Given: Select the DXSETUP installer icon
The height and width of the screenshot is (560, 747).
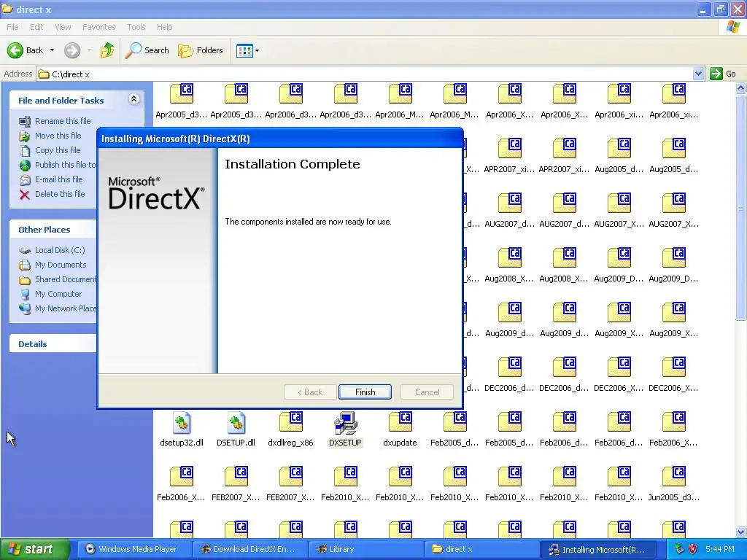Looking at the screenshot, I should [345, 423].
